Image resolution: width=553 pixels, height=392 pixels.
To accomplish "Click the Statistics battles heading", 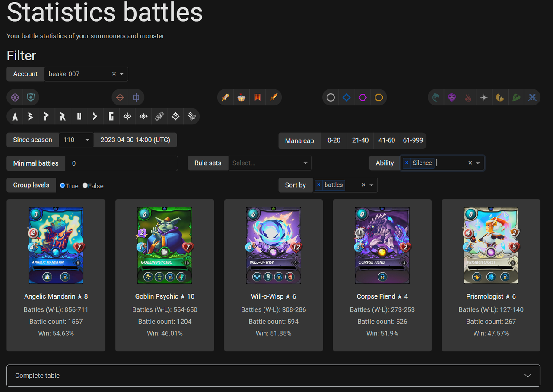I will click(x=105, y=12).
